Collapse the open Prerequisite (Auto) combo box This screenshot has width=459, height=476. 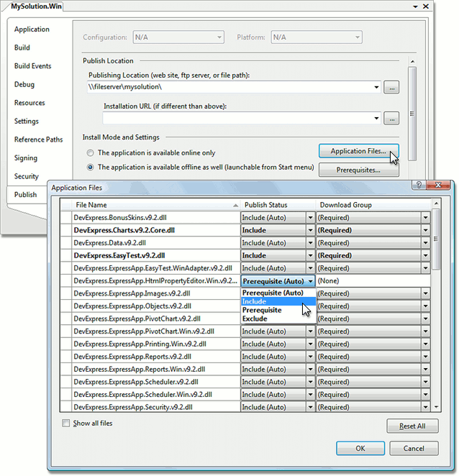point(311,281)
